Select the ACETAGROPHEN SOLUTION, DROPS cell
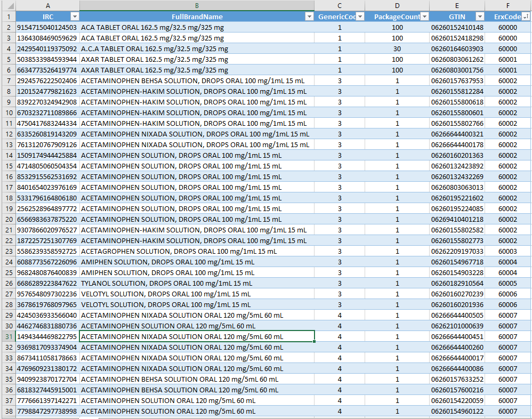532x419 pixels. click(x=197, y=252)
